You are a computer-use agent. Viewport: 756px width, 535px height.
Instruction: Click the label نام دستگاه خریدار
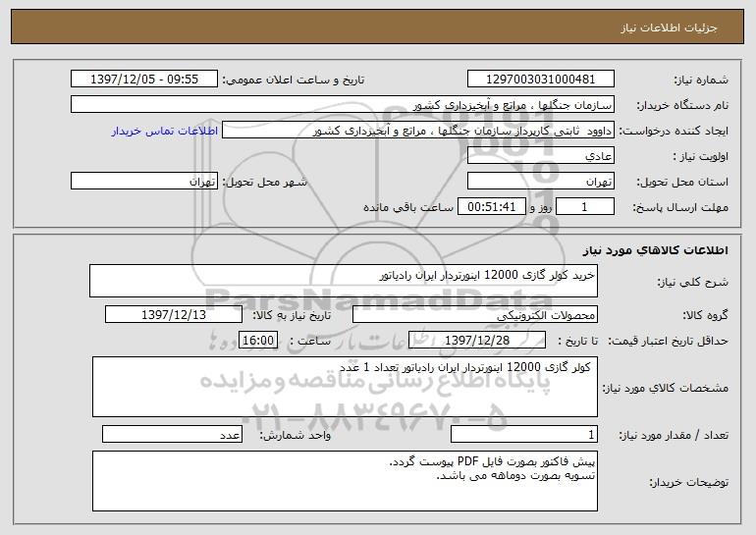point(682,106)
